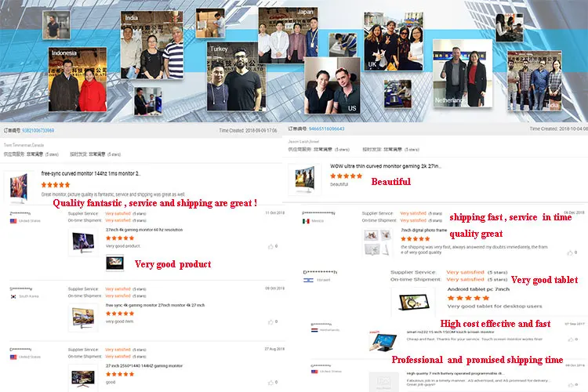588x392 pixels.
Task: Open the WOW ultra thin curved monitor title
Action: pos(386,166)
